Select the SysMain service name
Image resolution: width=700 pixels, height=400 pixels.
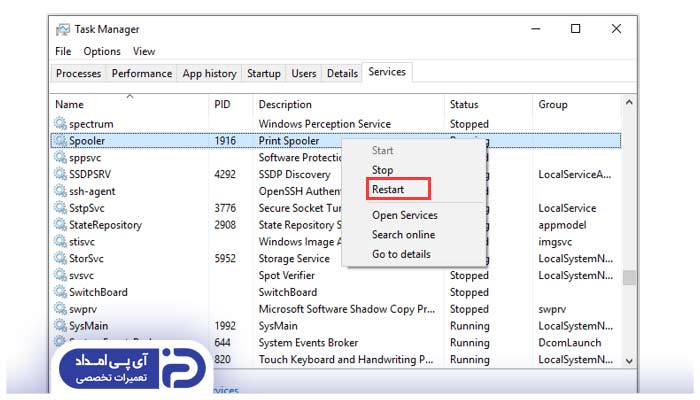pyautogui.click(x=88, y=326)
